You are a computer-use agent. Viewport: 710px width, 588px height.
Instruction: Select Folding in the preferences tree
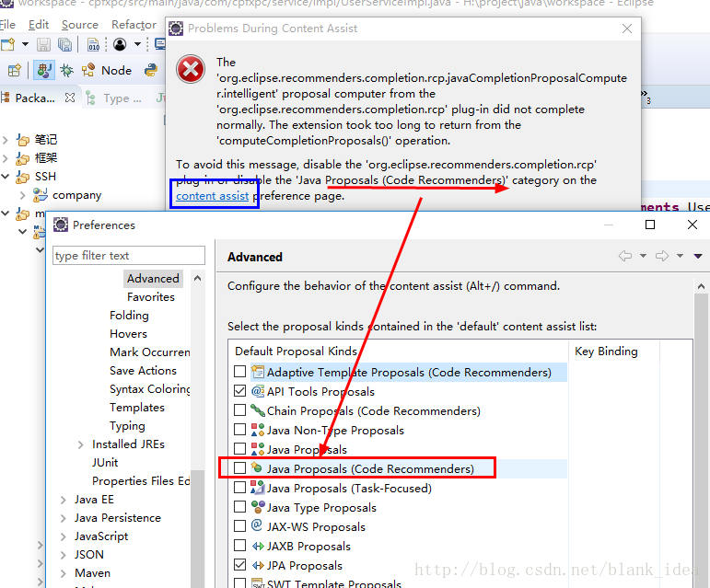tap(129, 316)
